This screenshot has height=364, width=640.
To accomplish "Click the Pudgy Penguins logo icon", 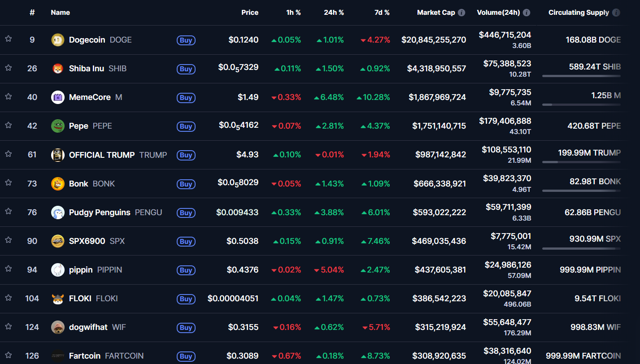I will pyautogui.click(x=58, y=212).
